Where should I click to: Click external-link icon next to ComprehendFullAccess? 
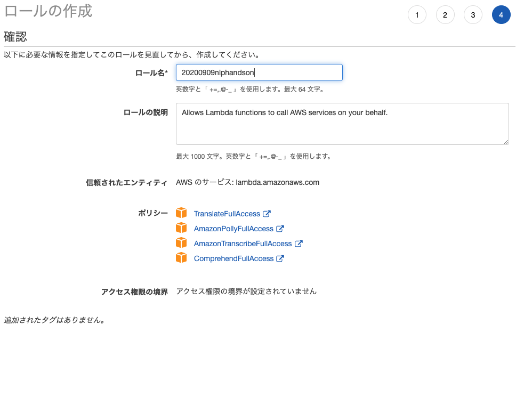click(280, 258)
